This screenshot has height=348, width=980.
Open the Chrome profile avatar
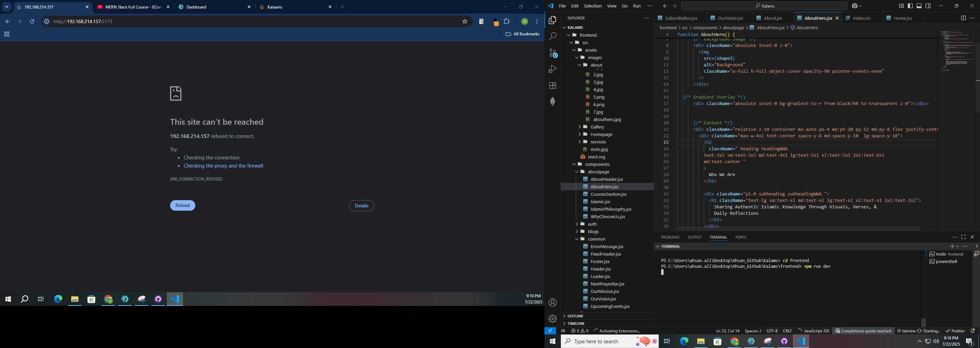pos(525,22)
